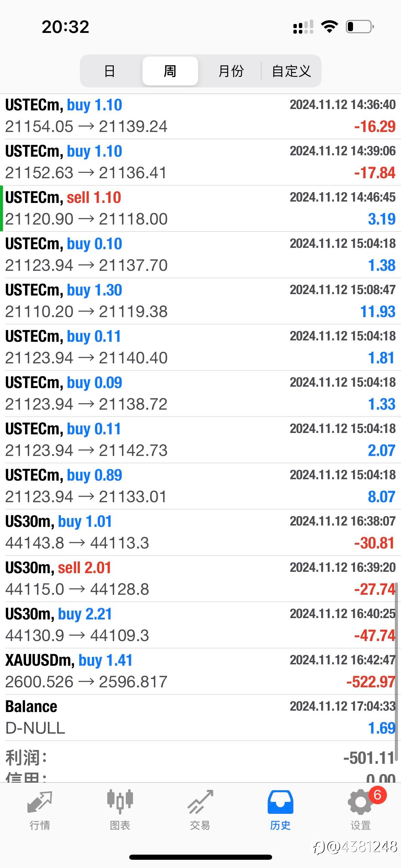This screenshot has height=868, width=401.
Task: Open the Quotes (行情) tab icon
Action: click(x=40, y=803)
